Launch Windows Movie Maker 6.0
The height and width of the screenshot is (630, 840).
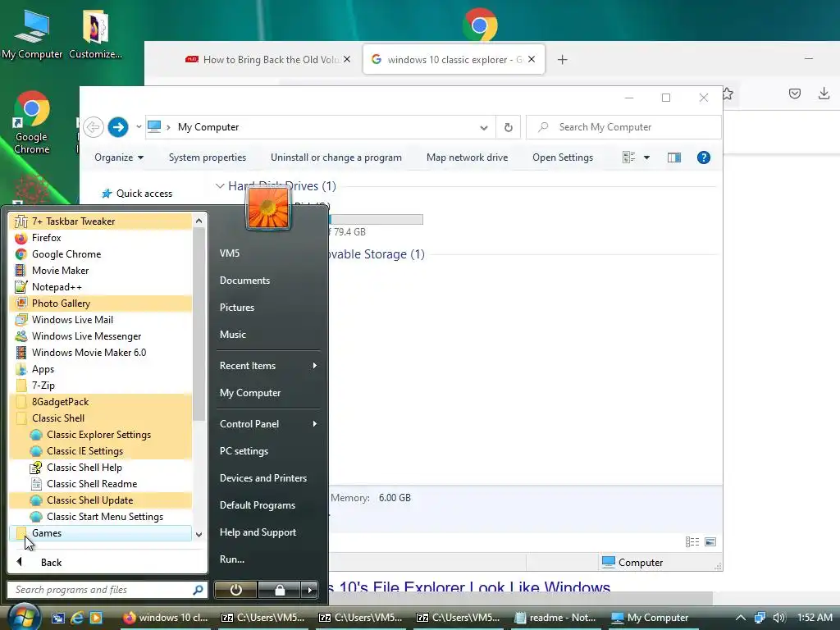click(x=100, y=353)
